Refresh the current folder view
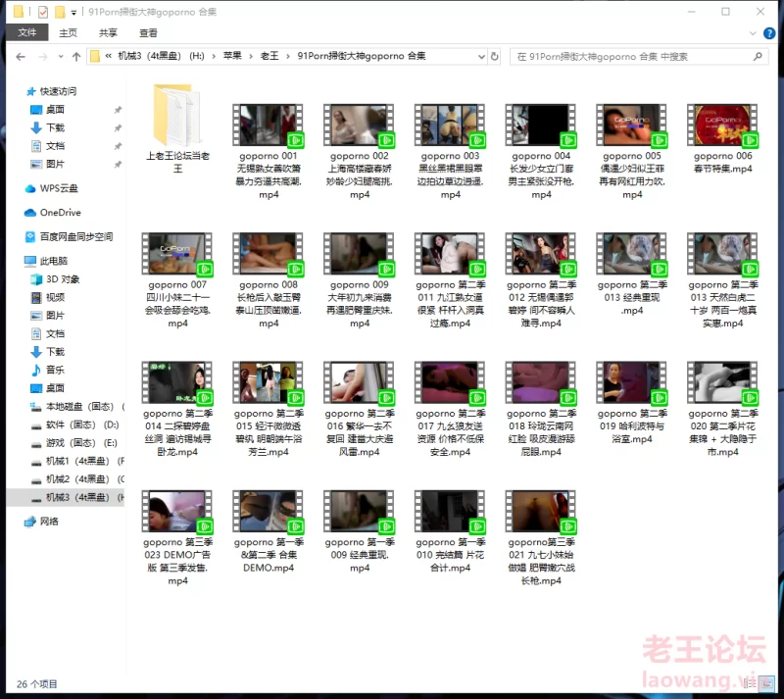784x699 pixels. (x=495, y=56)
